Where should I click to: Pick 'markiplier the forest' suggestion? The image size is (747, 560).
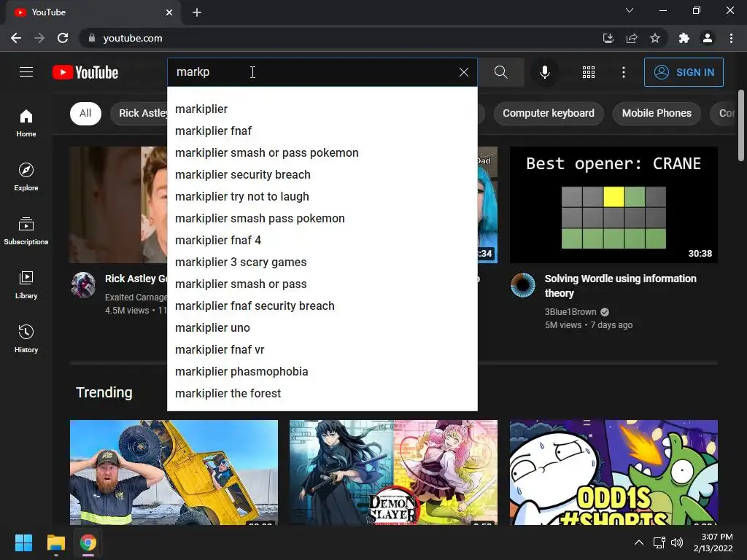(x=322, y=394)
